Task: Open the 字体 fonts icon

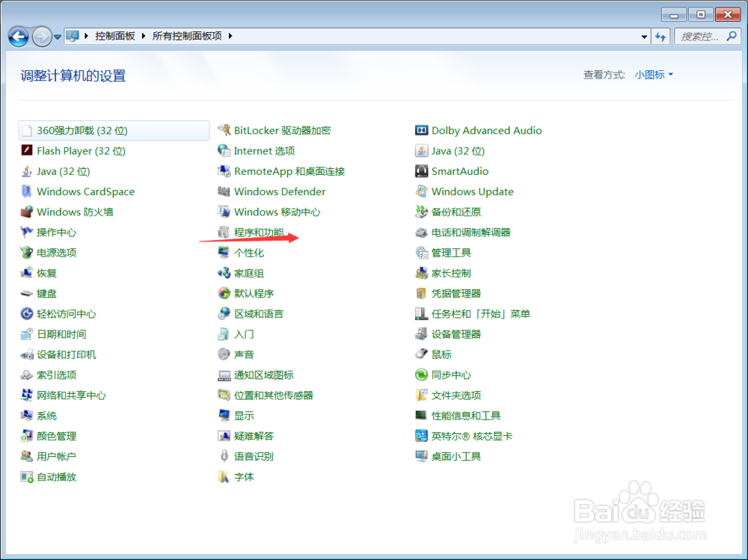Action: coord(224,476)
